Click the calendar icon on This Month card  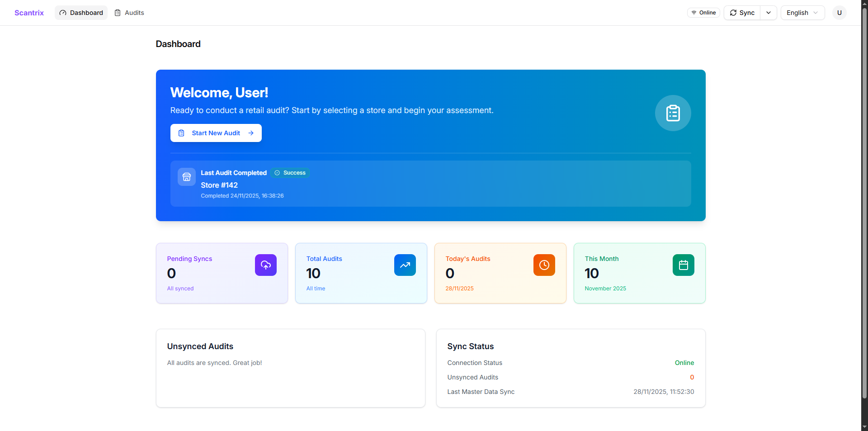click(x=683, y=265)
